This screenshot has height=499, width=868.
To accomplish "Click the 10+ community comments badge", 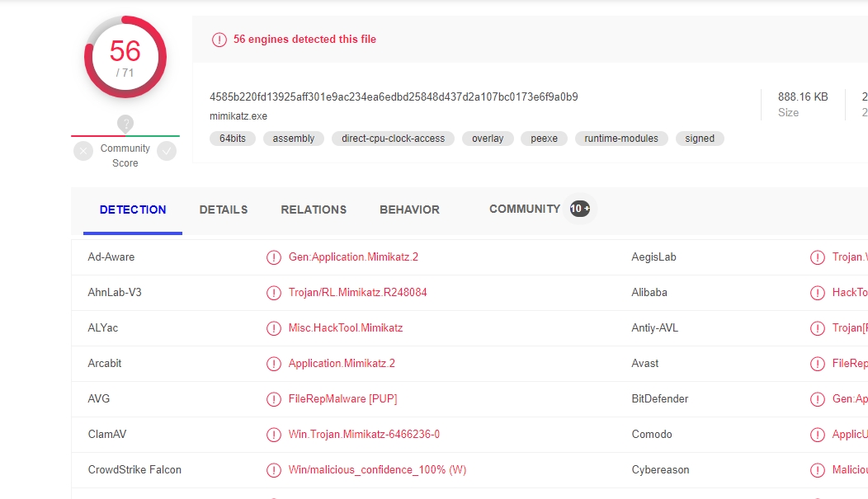I will pos(580,209).
